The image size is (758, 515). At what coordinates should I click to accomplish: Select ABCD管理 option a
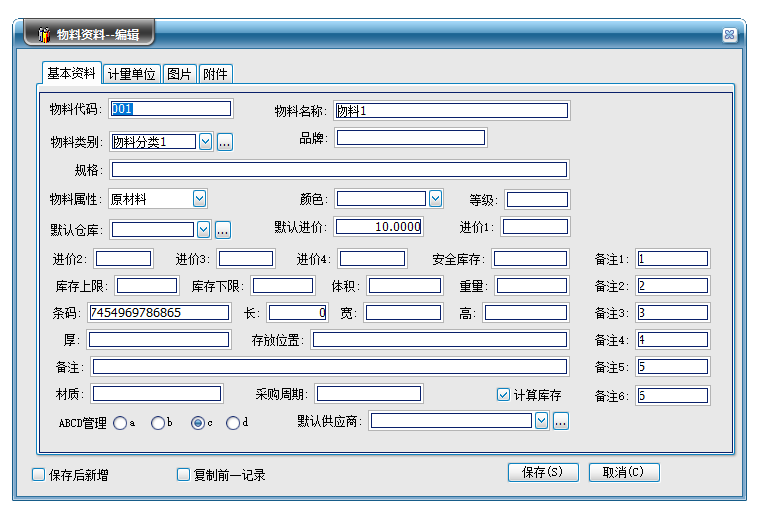click(120, 423)
